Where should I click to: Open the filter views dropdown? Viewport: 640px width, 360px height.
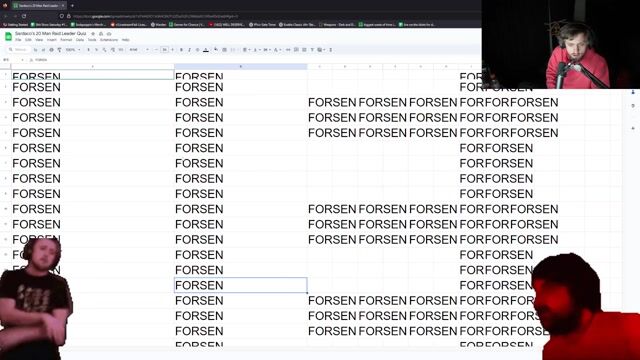point(321,50)
